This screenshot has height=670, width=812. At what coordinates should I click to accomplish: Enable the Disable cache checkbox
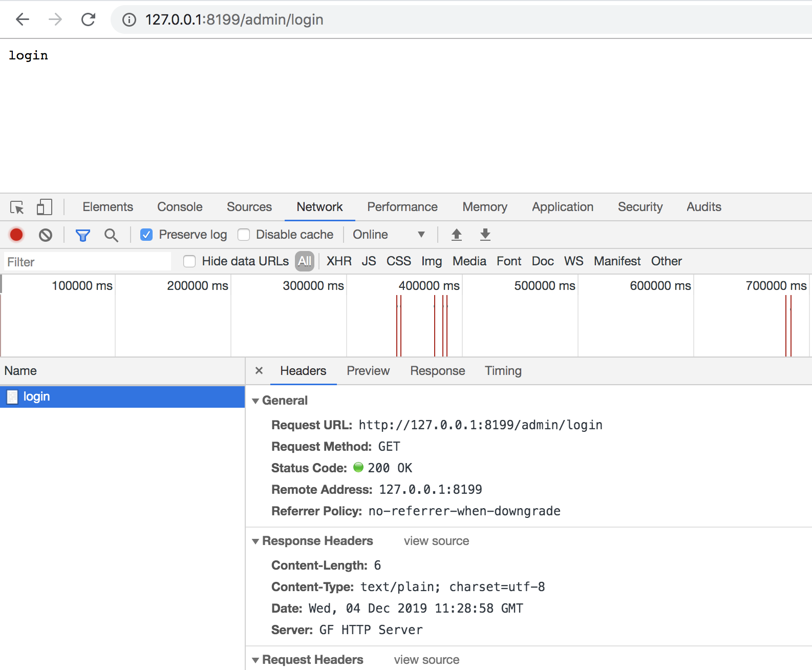click(x=244, y=235)
